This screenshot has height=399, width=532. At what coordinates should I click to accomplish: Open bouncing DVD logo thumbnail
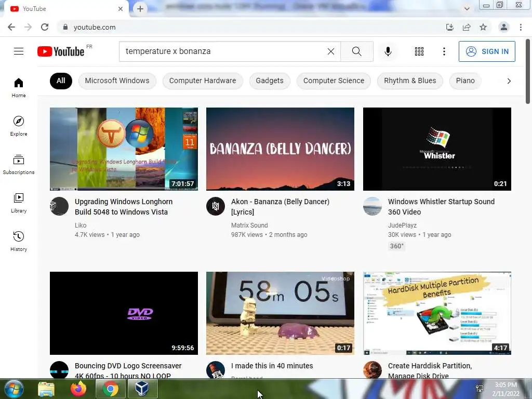124,313
